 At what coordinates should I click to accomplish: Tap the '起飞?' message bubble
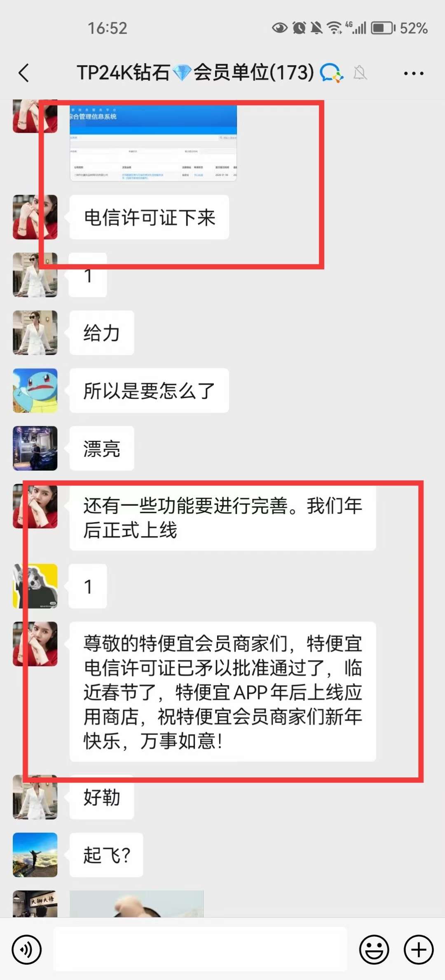point(106,855)
